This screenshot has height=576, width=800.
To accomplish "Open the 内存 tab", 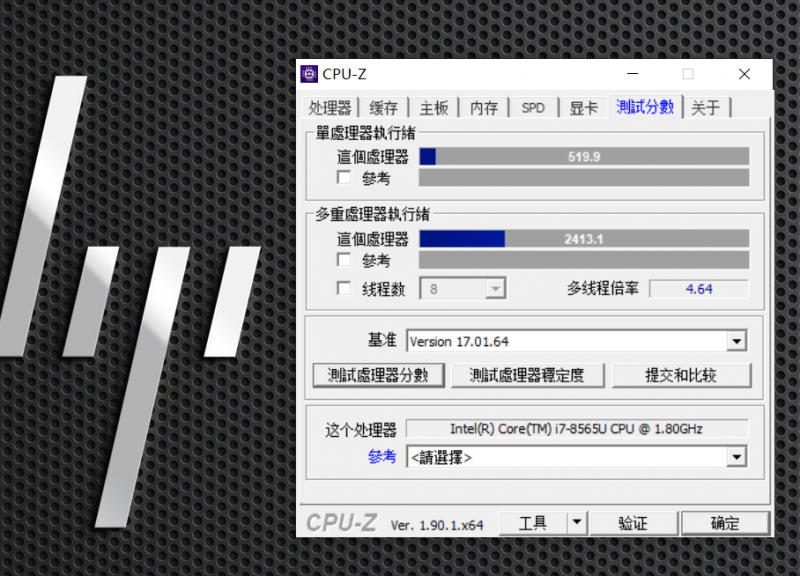I will [x=484, y=108].
